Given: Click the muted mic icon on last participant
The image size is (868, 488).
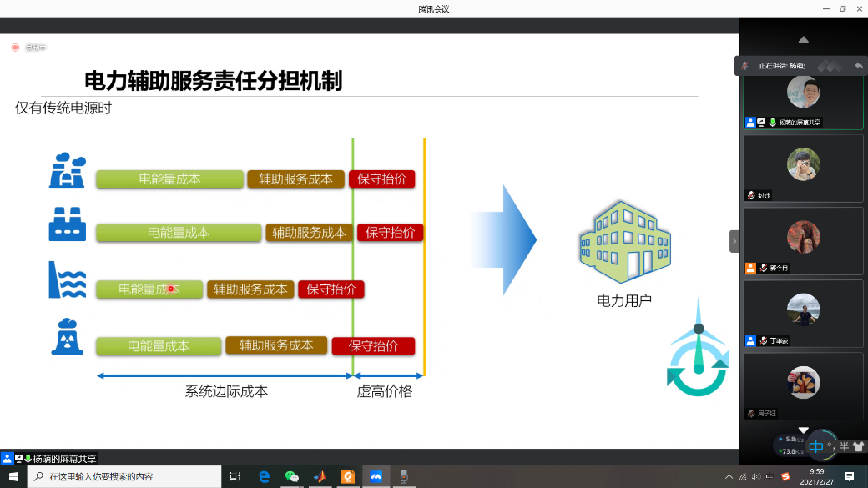Looking at the screenshot, I should [751, 413].
